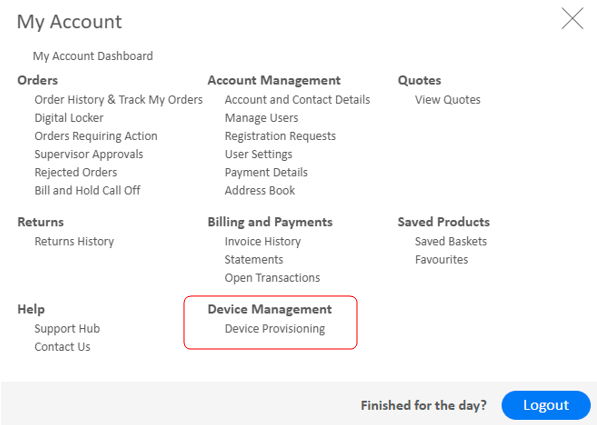View Invoice History
The height and width of the screenshot is (425, 597).
pyautogui.click(x=263, y=241)
